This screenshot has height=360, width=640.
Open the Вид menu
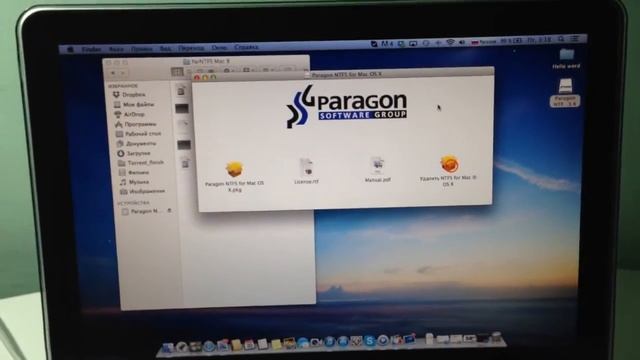pos(165,48)
